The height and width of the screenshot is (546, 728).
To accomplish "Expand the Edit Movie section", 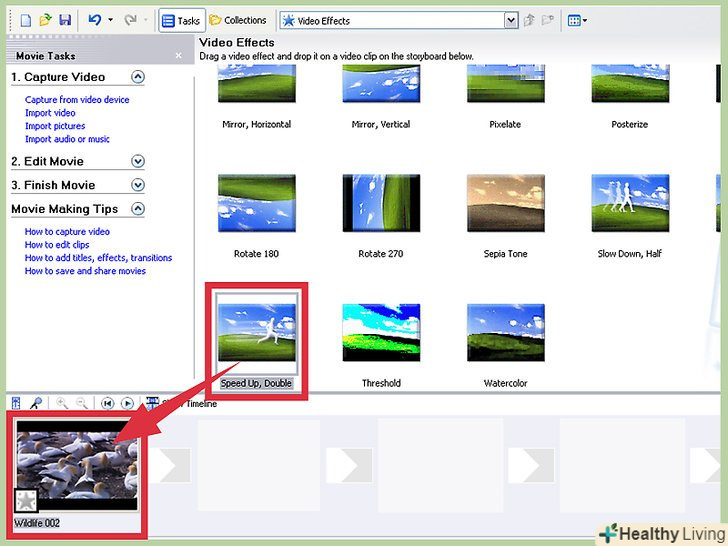I will 138,161.
